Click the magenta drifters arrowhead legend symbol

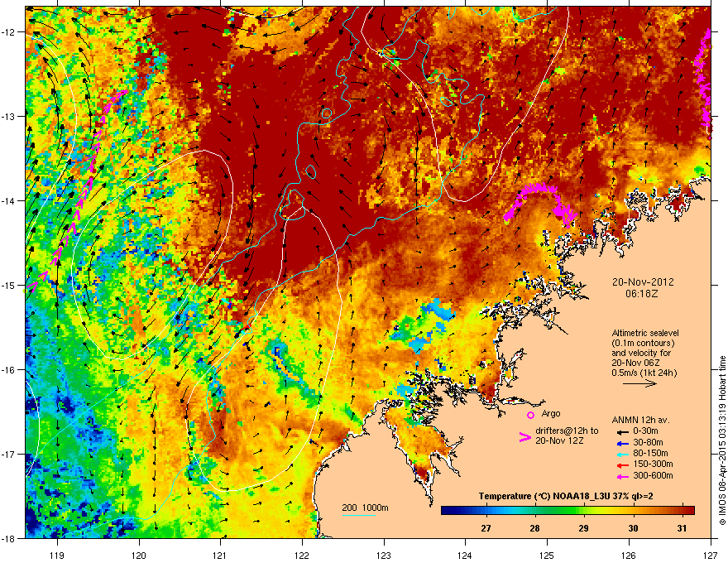pos(524,436)
